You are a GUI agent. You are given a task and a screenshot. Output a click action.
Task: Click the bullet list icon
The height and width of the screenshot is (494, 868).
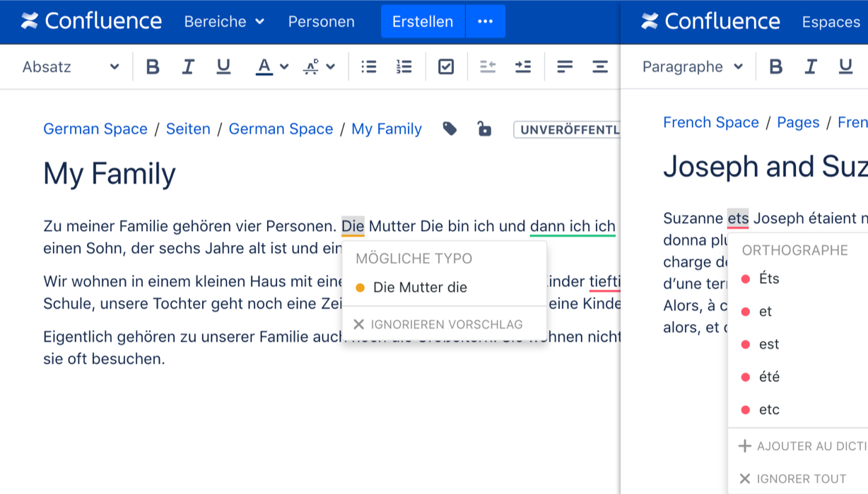click(368, 67)
